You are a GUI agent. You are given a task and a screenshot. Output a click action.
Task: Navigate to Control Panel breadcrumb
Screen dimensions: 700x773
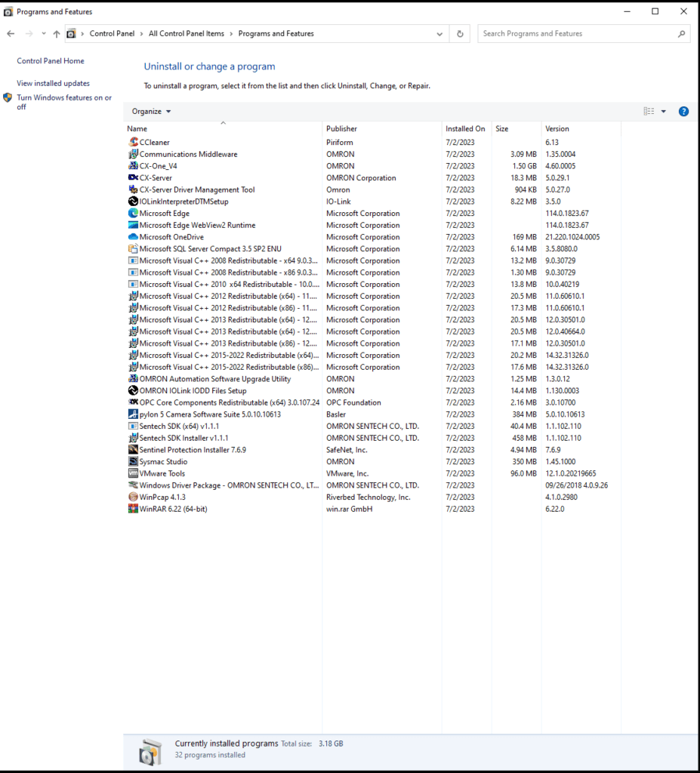(x=112, y=33)
